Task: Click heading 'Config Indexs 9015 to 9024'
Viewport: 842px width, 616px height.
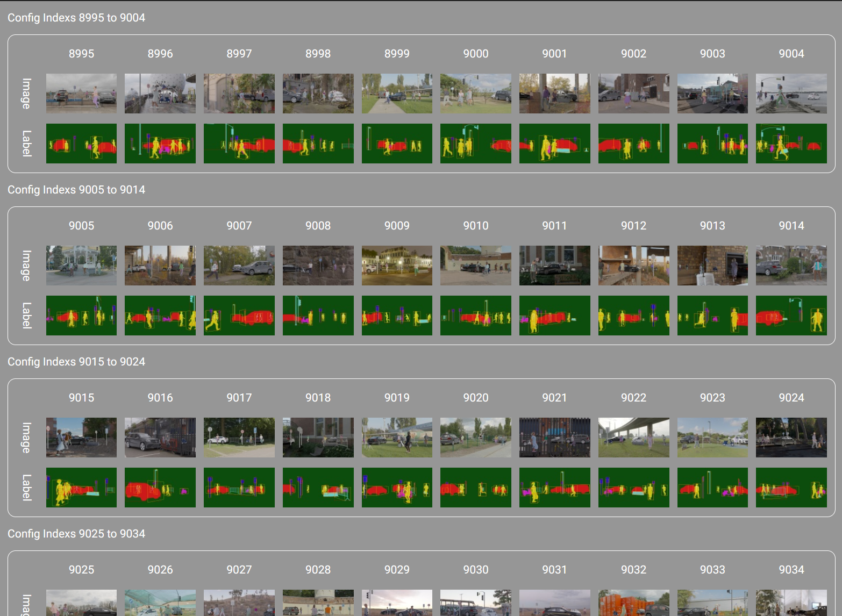Action: click(x=76, y=362)
